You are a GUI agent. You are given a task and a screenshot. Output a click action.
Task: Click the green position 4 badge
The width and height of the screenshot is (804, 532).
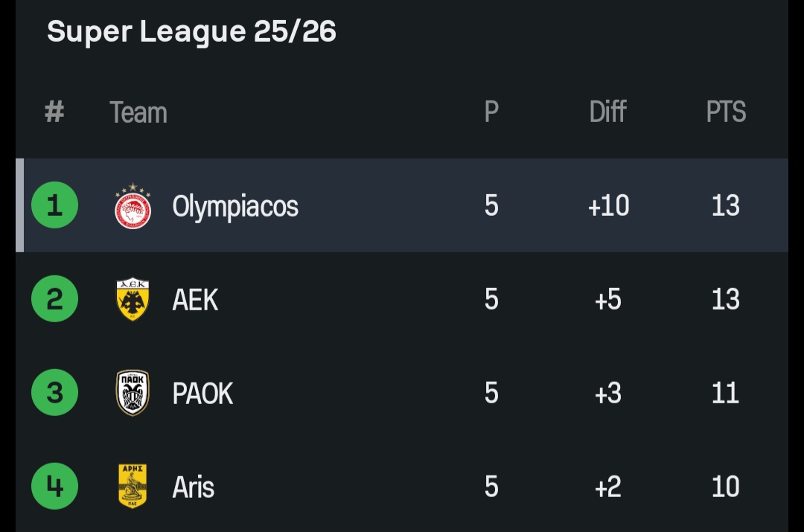[x=54, y=487]
